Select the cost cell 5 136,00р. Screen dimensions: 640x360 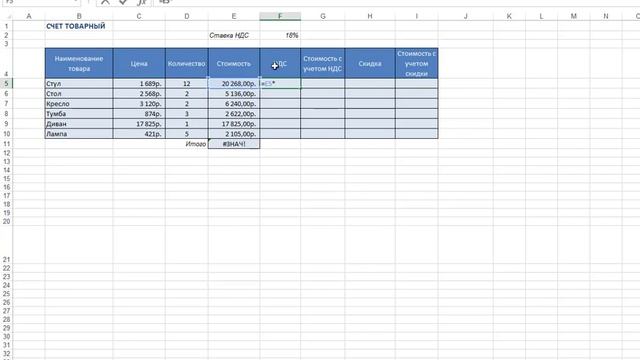(233, 93)
